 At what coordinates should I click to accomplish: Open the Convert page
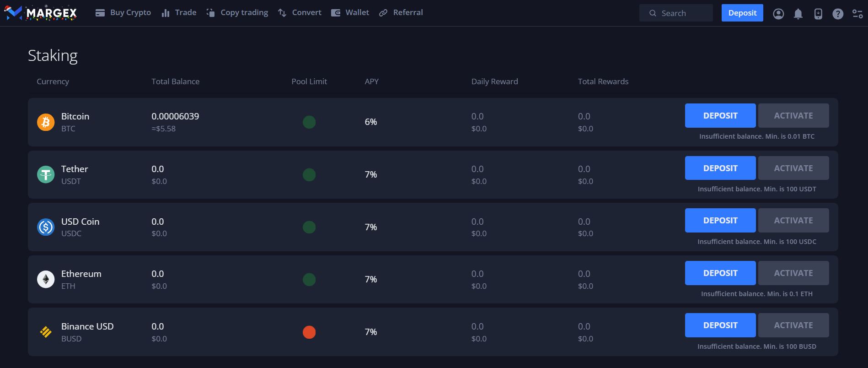300,13
